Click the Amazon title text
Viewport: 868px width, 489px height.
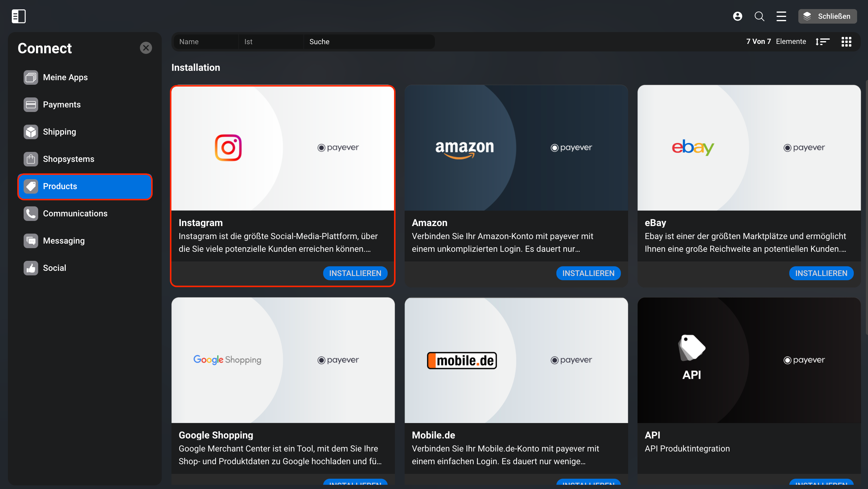(430, 223)
